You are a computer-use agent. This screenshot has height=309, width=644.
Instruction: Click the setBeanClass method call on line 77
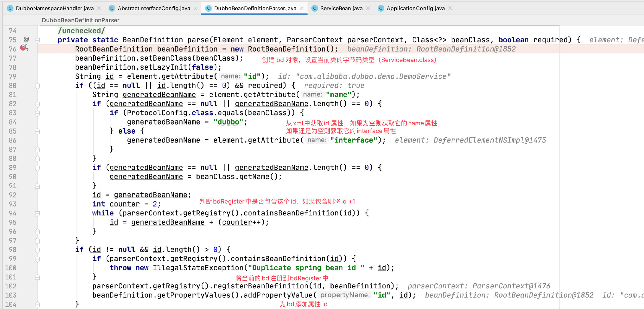pos(166,58)
